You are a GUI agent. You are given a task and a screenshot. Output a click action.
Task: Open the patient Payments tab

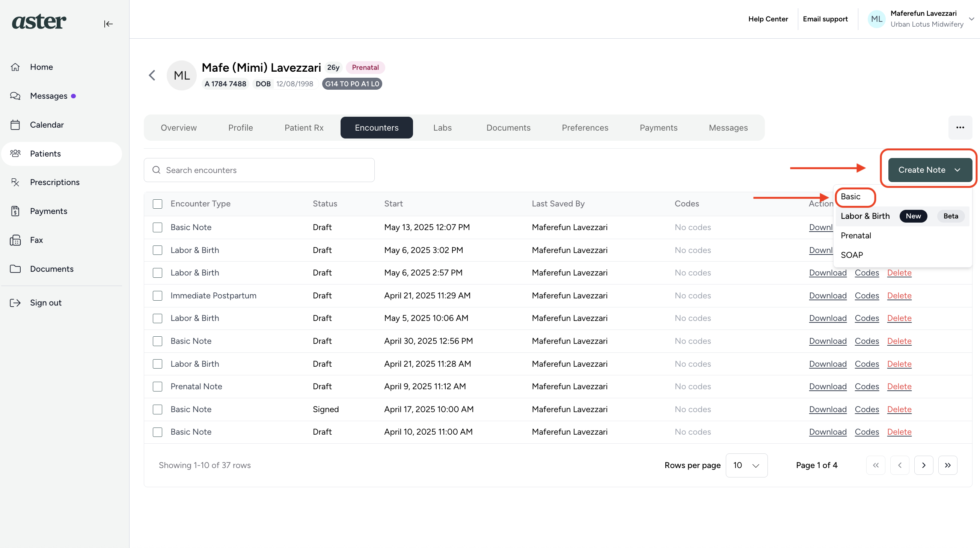point(659,128)
